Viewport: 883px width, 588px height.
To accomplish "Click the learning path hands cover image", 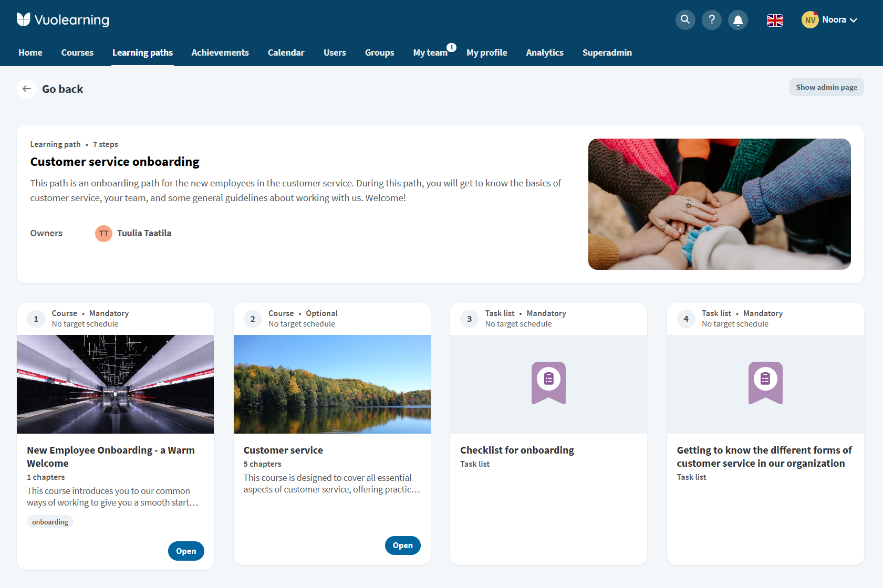I will (x=720, y=204).
